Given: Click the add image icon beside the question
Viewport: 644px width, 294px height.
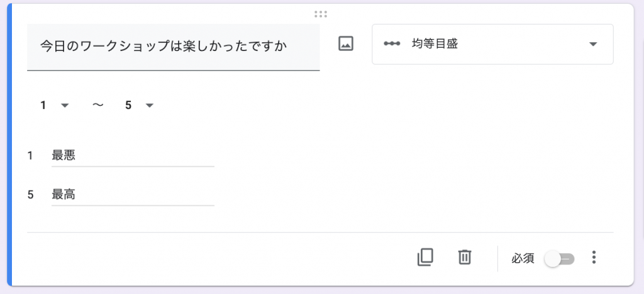Looking at the screenshot, I should point(346,43).
